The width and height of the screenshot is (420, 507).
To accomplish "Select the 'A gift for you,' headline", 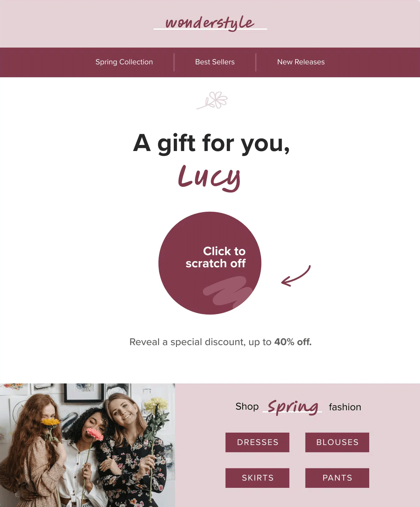I will pos(211,143).
